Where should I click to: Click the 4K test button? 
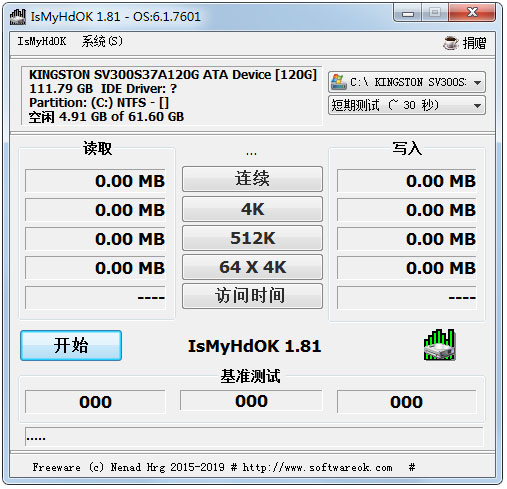pyautogui.click(x=252, y=209)
